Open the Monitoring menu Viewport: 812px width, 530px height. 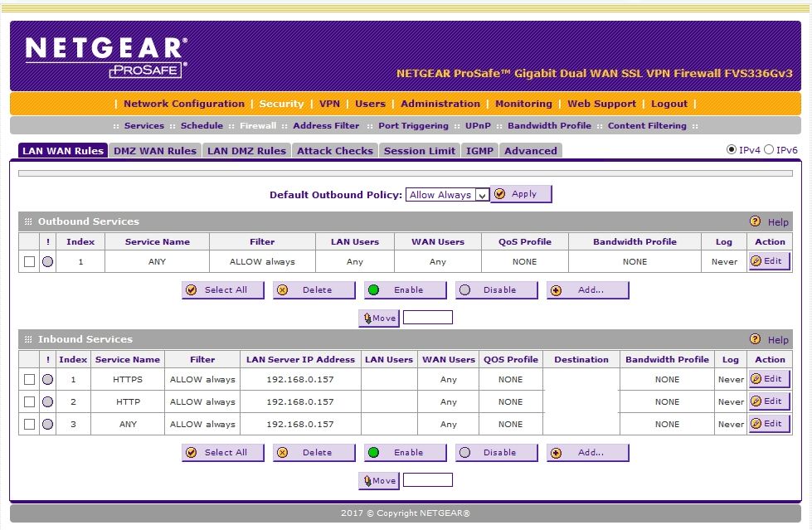click(x=523, y=104)
